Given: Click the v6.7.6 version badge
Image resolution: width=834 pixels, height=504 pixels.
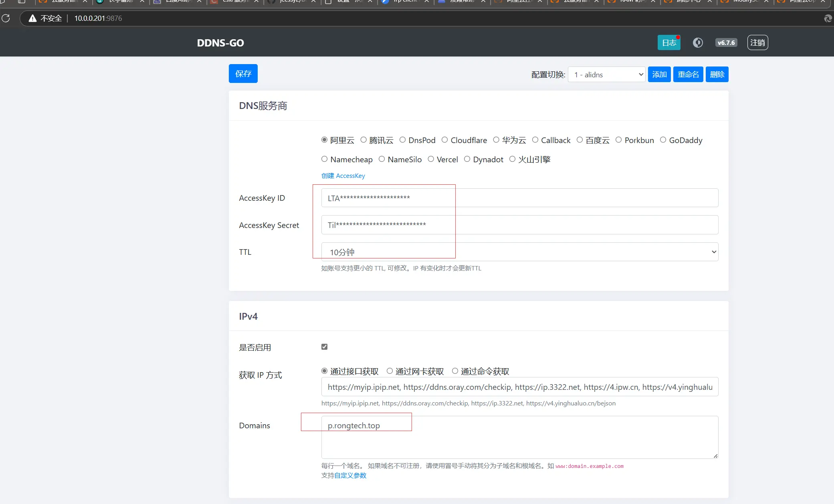Looking at the screenshot, I should pos(726,42).
